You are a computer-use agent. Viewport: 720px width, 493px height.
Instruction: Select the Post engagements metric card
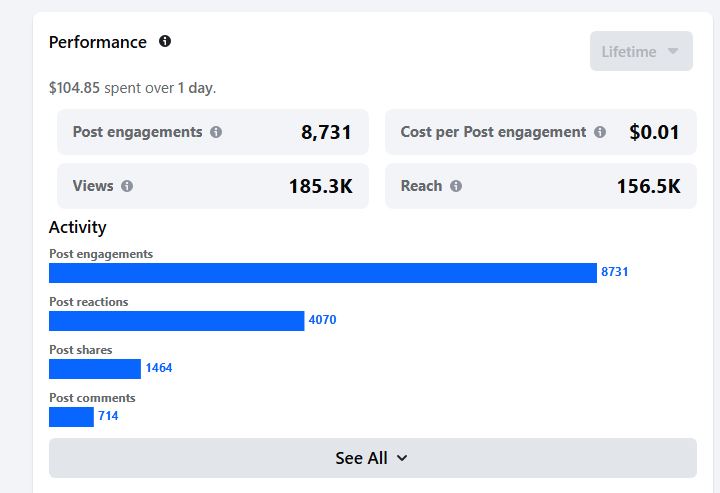(x=213, y=132)
